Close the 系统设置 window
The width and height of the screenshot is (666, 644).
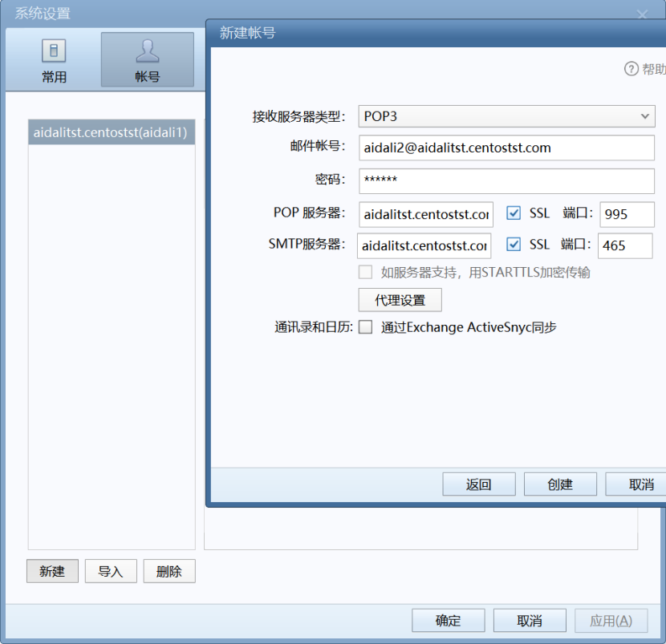tap(642, 14)
